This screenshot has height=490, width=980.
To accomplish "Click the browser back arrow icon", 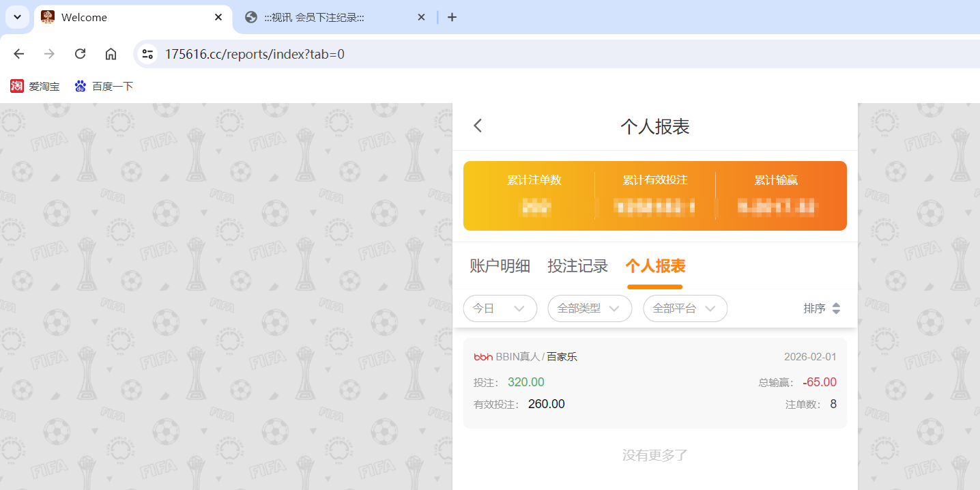I will point(18,53).
